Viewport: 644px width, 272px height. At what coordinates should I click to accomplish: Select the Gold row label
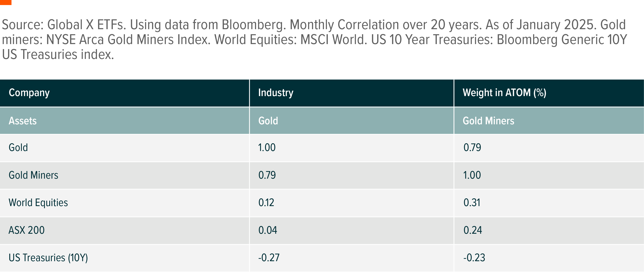click(x=18, y=148)
